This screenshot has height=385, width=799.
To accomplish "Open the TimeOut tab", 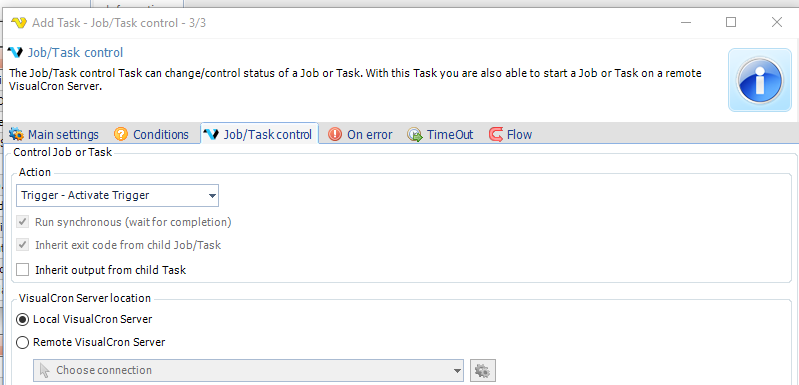I will coord(441,134).
